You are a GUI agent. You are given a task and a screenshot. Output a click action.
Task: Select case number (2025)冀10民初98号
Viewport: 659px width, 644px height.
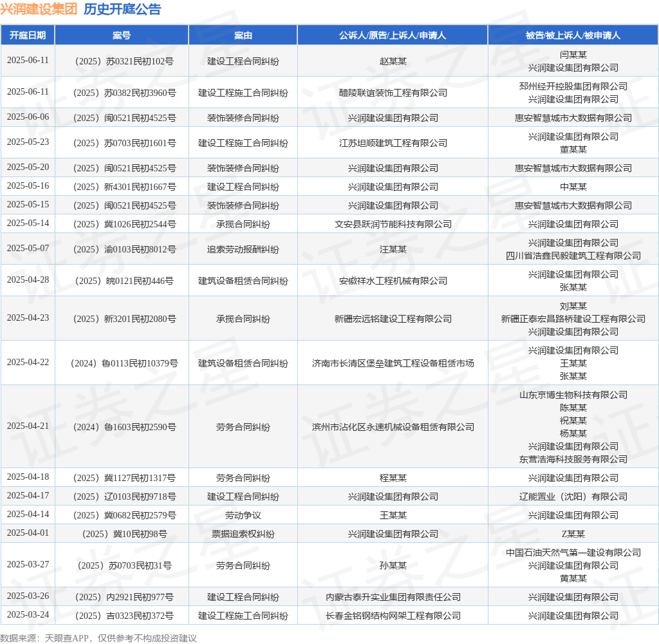coord(122,534)
